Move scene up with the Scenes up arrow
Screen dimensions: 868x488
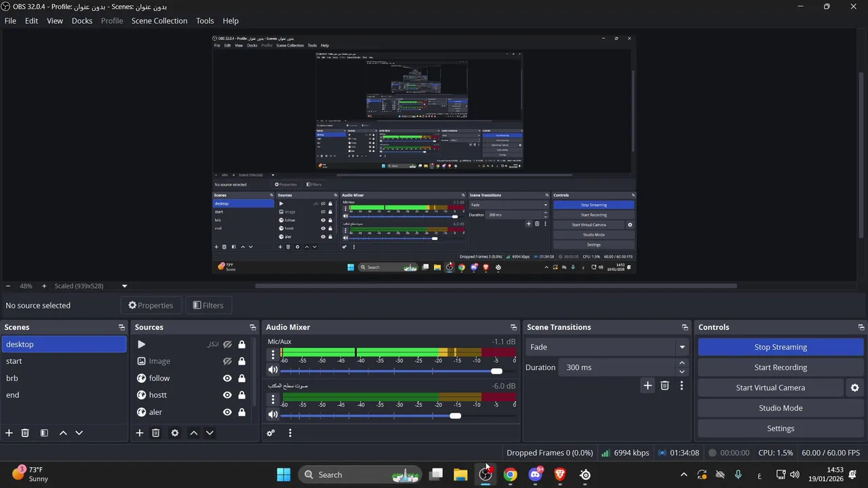pos(63,433)
